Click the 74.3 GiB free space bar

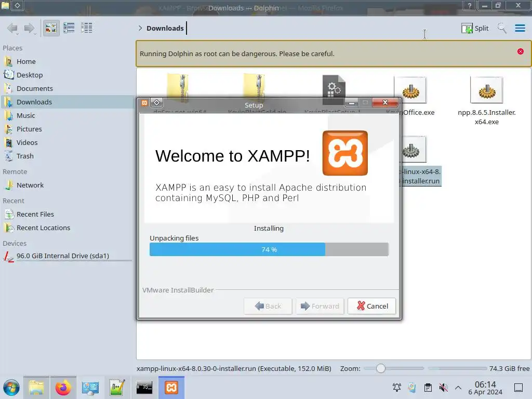(x=457, y=368)
